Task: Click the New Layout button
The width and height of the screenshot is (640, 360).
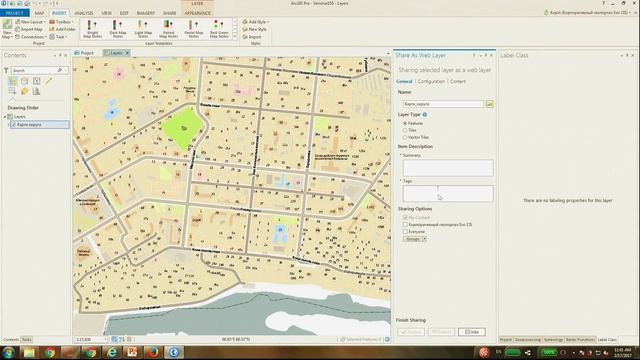Action: [30, 22]
